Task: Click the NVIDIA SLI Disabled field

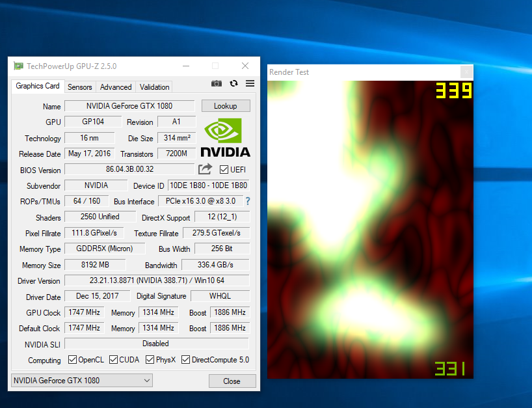Action: pyautogui.click(x=157, y=344)
